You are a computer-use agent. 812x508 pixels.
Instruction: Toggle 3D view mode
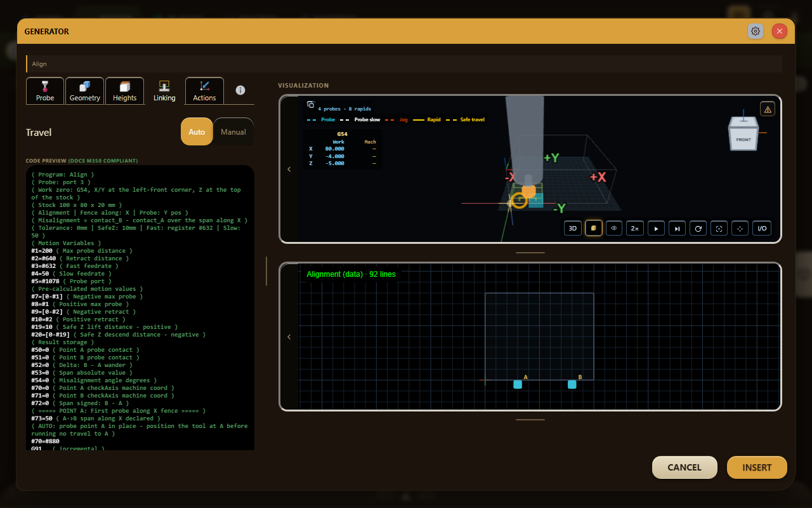[573, 228]
